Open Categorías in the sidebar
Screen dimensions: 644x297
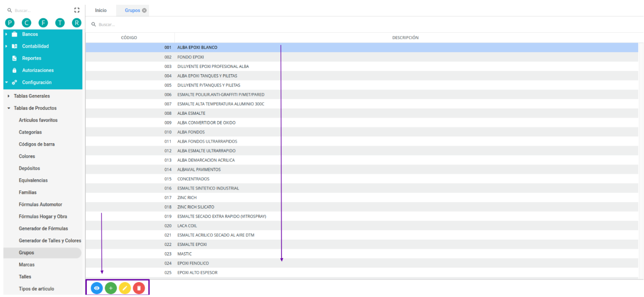(30, 132)
